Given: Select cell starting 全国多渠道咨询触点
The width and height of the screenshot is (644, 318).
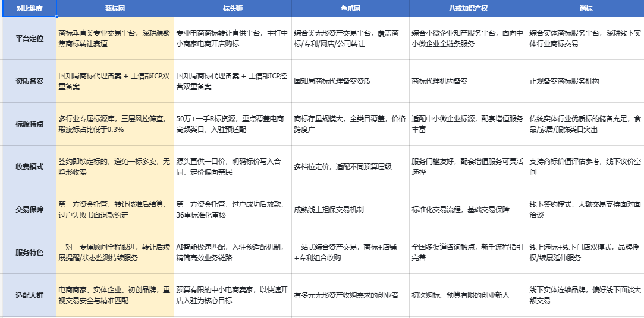Looking at the screenshot, I should (x=468, y=253).
